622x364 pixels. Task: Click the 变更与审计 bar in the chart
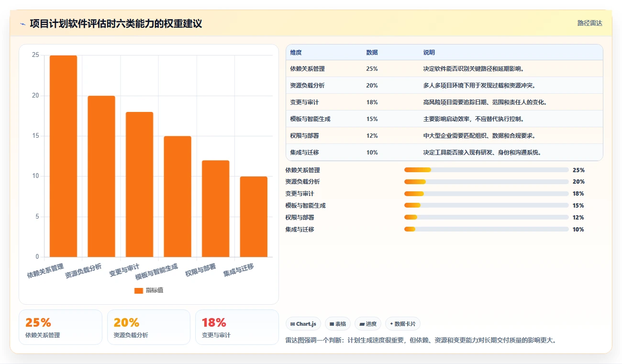[x=139, y=184]
